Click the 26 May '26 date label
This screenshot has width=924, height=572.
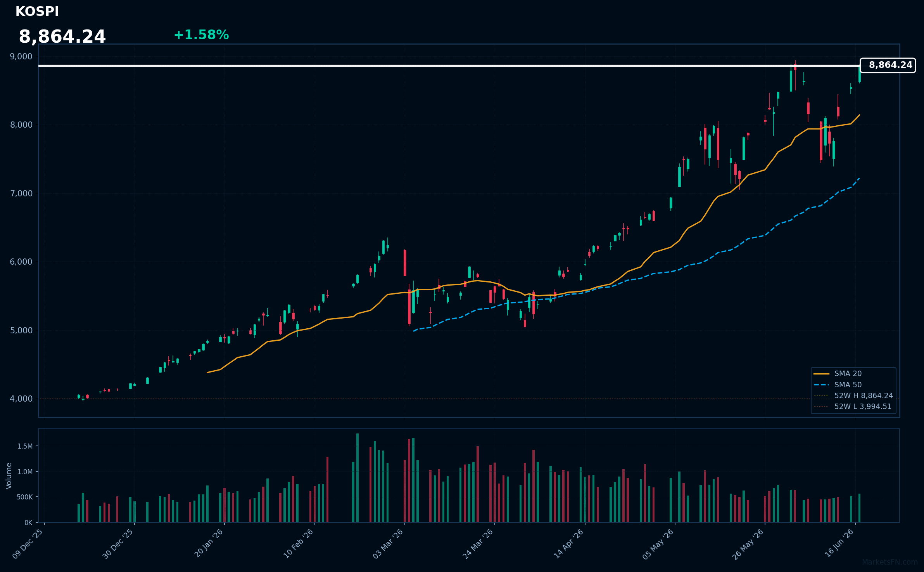(748, 544)
